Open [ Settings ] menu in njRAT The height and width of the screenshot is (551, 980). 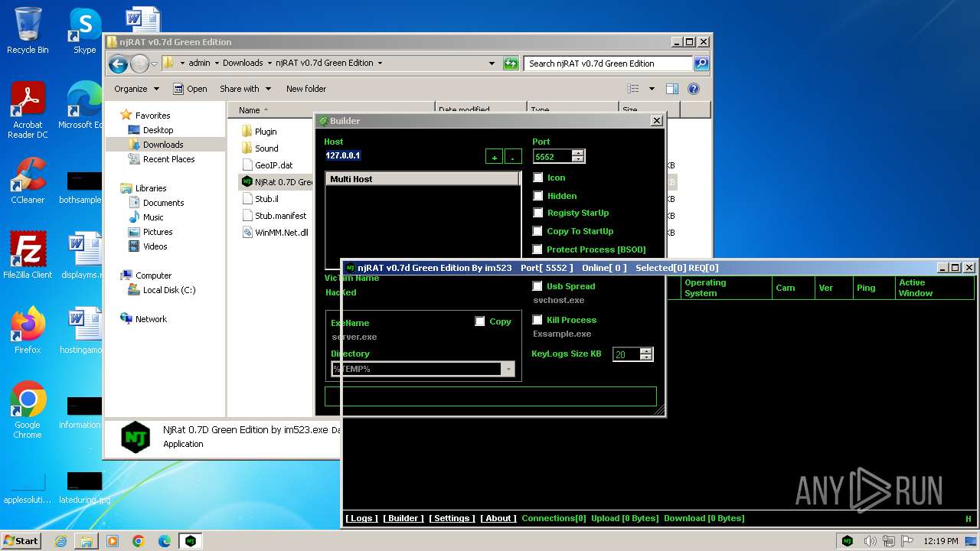coord(452,518)
